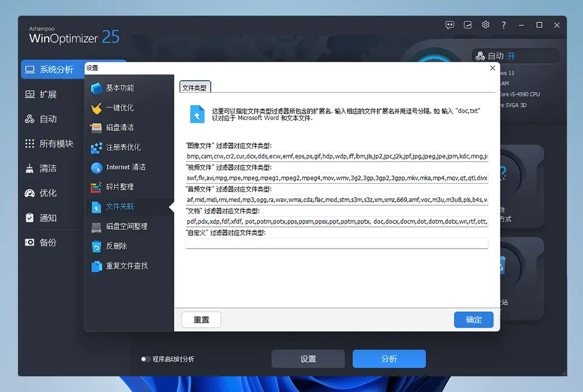Open the 所有模块 section label
583x392 pixels.
[57, 143]
